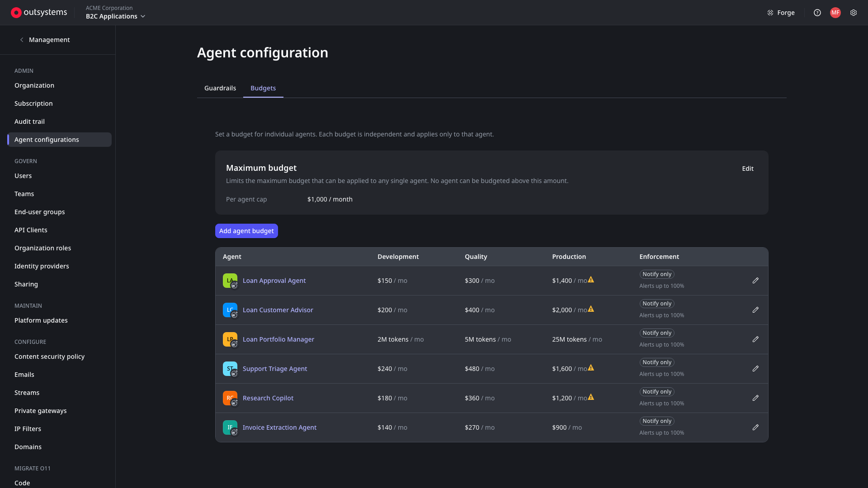Image resolution: width=868 pixels, height=488 pixels.
Task: Click the Enforcement column header
Action: coord(659,257)
